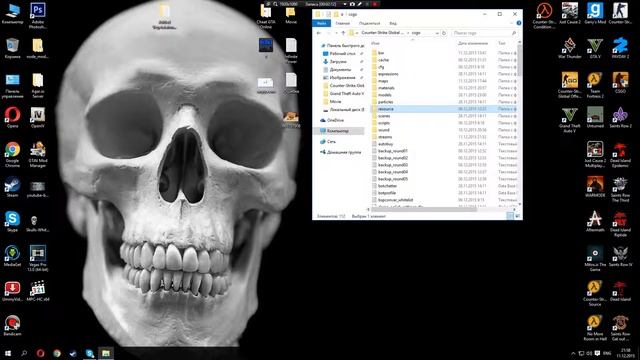Image resolution: width=640 pixels, height=360 pixels.
Task: Launch the Aftermath desktop shortcut
Action: (x=595, y=222)
